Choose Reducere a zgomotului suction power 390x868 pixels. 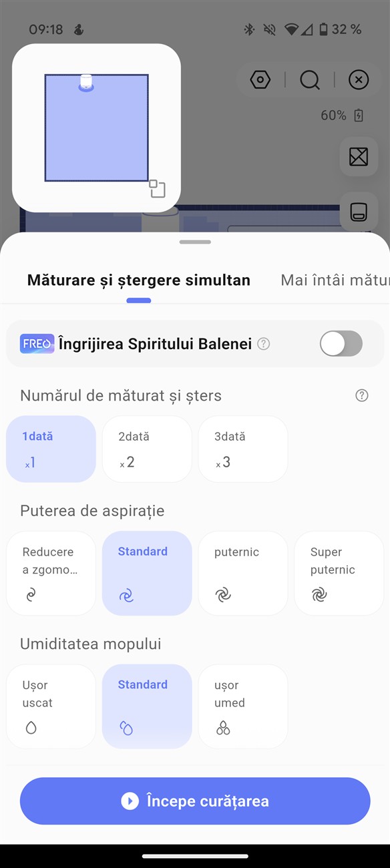[51, 573]
